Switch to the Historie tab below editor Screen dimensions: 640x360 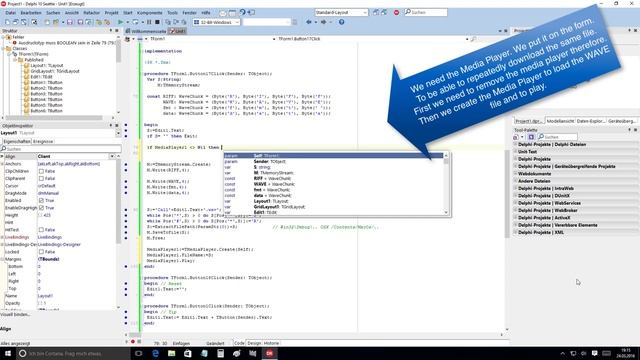click(x=271, y=343)
